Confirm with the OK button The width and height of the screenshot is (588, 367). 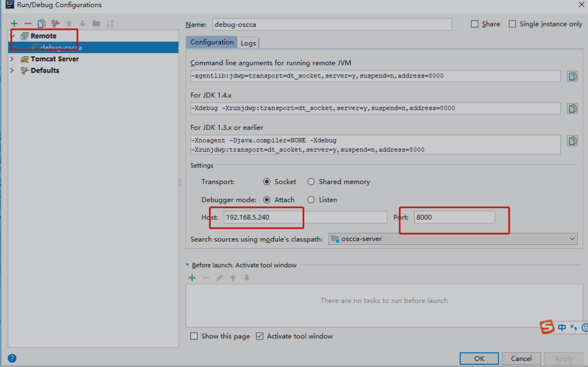point(479,358)
